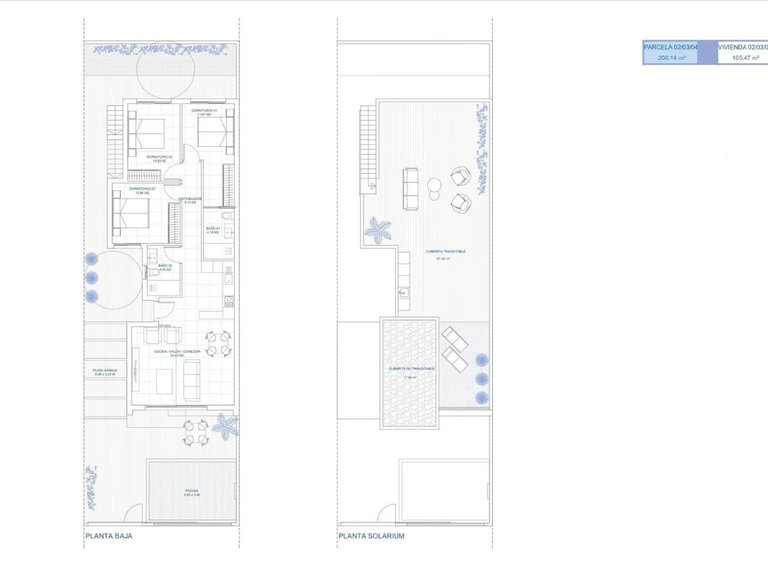Viewport: 768px width, 576px height.
Task: Click the Piscina pool area
Action: [191, 491]
